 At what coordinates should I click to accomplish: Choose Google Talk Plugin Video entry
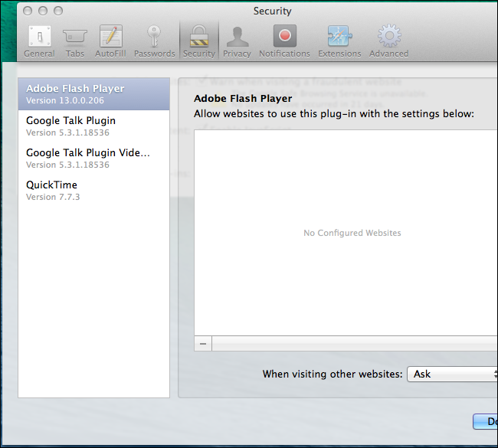coord(93,158)
